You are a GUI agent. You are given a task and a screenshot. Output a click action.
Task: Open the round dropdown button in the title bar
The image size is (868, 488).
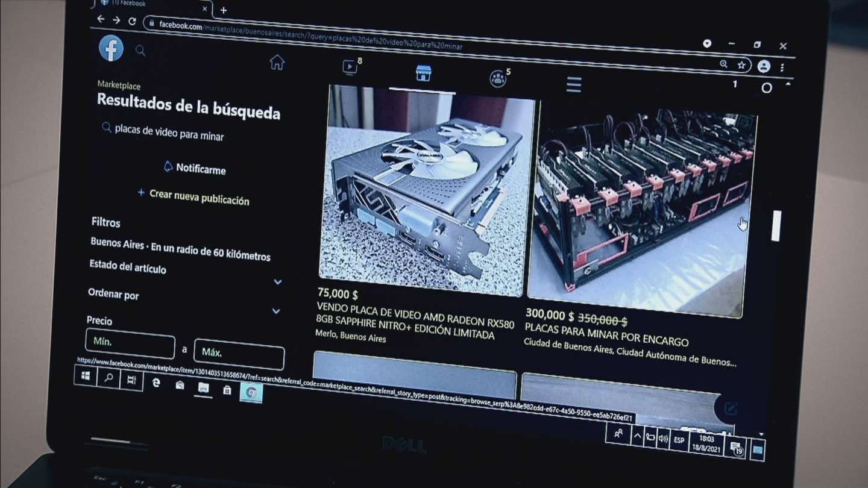(707, 43)
